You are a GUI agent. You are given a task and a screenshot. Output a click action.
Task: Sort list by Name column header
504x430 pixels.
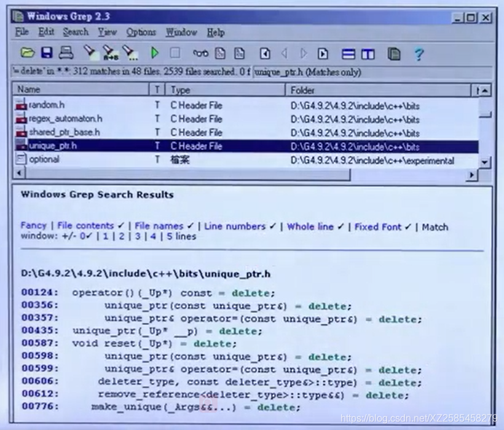click(81, 89)
